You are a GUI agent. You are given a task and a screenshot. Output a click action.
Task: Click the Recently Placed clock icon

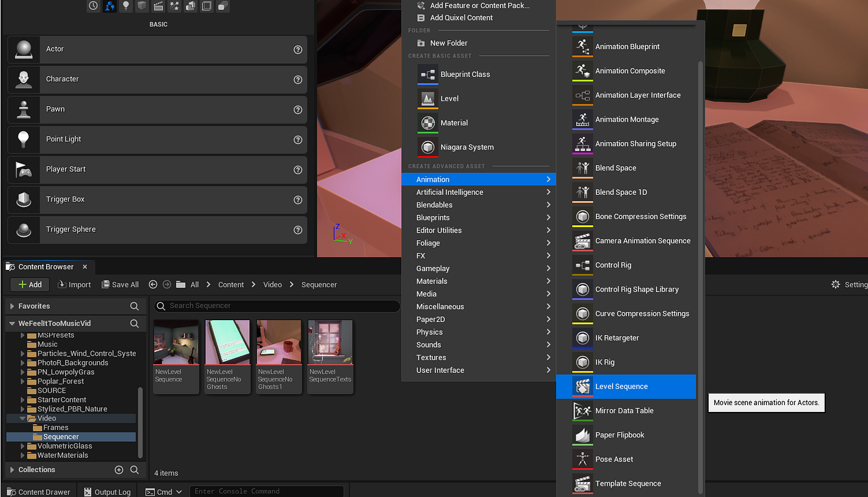93,6
